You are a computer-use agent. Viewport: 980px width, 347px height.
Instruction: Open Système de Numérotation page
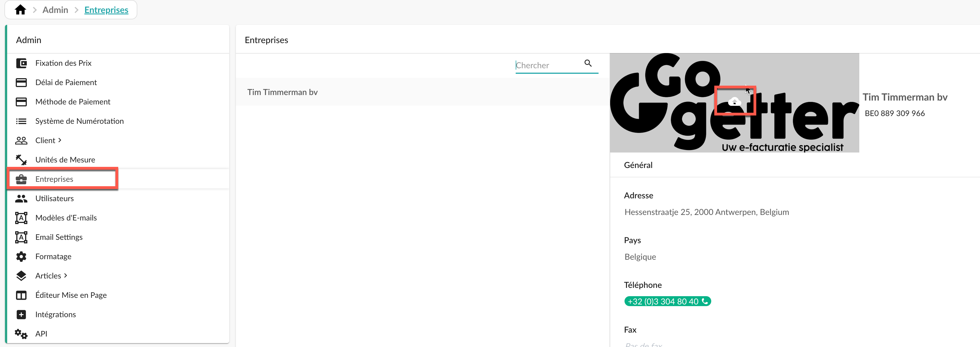80,121
